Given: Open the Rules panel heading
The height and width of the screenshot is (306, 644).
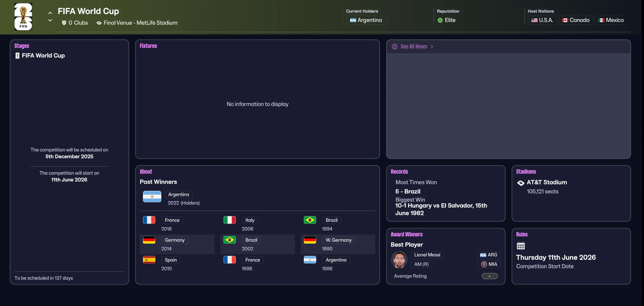Looking at the screenshot, I should point(522,234).
